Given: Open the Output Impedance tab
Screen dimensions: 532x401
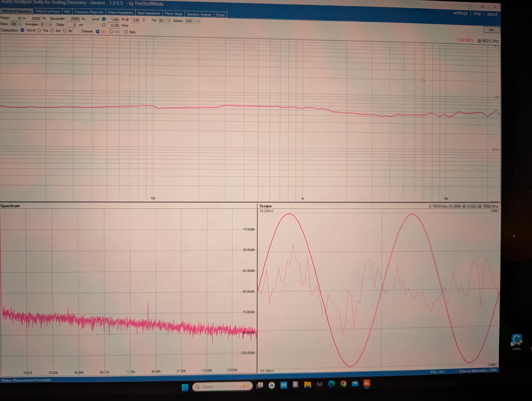Looking at the screenshot, I should [x=120, y=13].
